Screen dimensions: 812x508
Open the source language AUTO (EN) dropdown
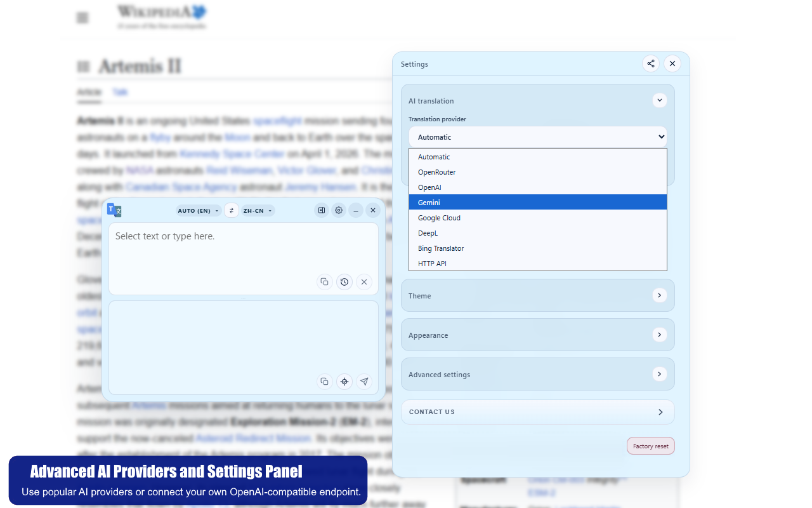(198, 210)
